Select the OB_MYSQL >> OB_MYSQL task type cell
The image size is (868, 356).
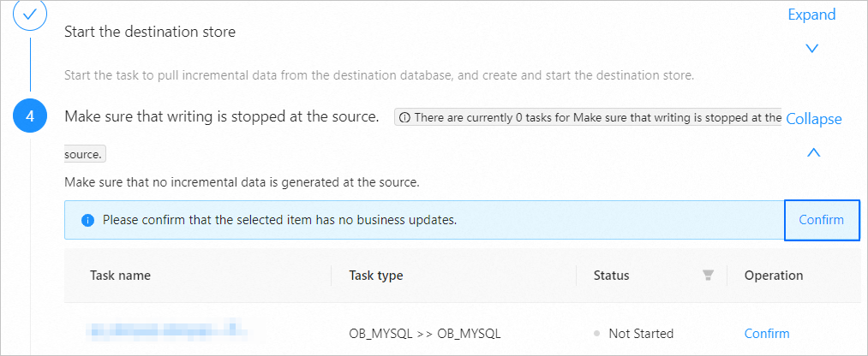pyautogui.click(x=425, y=334)
